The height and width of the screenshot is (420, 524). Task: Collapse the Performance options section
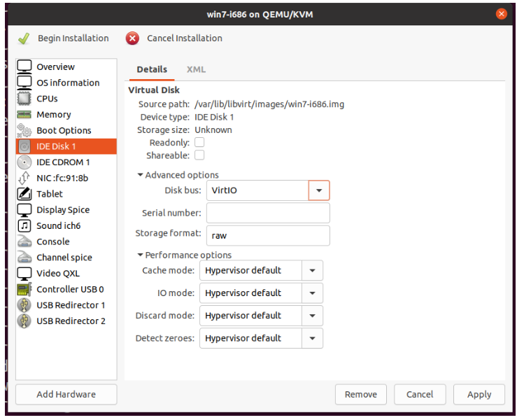tap(185, 255)
